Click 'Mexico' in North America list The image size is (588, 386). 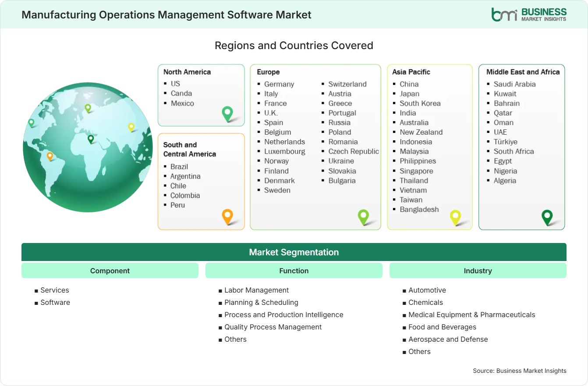182,103
